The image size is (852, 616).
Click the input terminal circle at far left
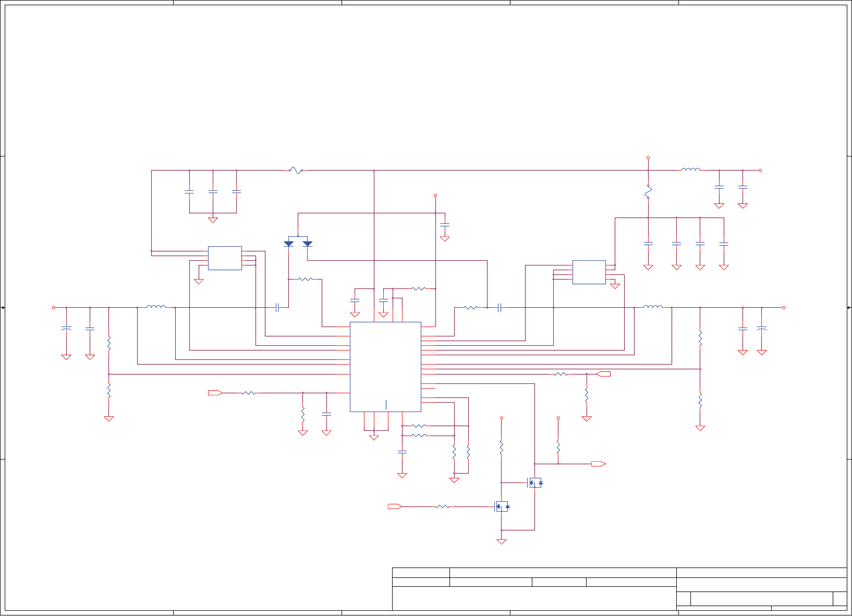point(53,308)
